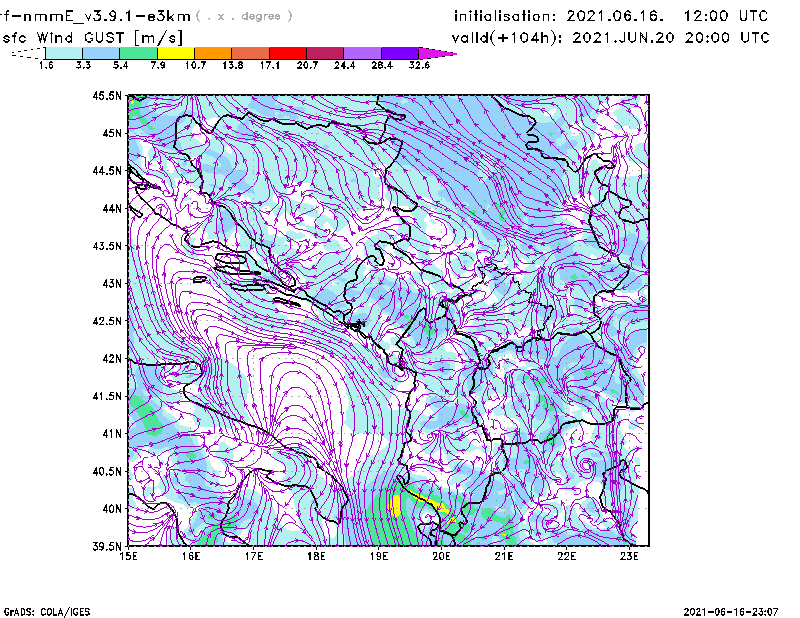Image resolution: width=800 pixels, height=618 pixels.
Task: Click the '40N' latitude label
Action: [112, 509]
